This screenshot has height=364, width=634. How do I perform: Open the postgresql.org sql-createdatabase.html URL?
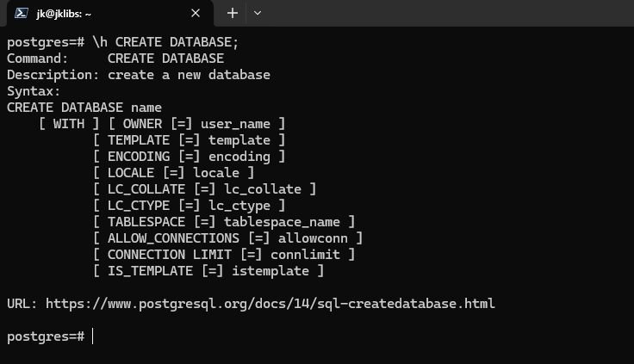coord(270,304)
